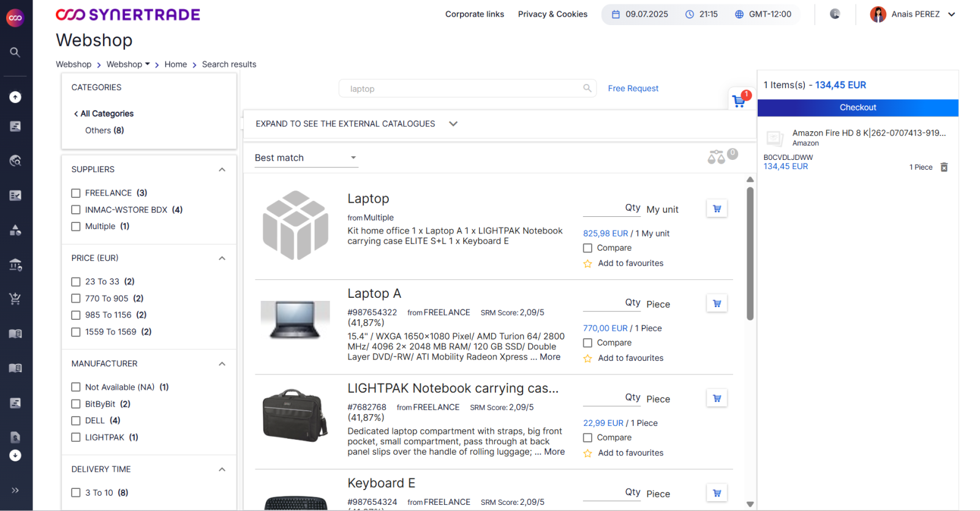Star Laptop A as favourite
Screen dimensions: 980x511
[x=587, y=358]
